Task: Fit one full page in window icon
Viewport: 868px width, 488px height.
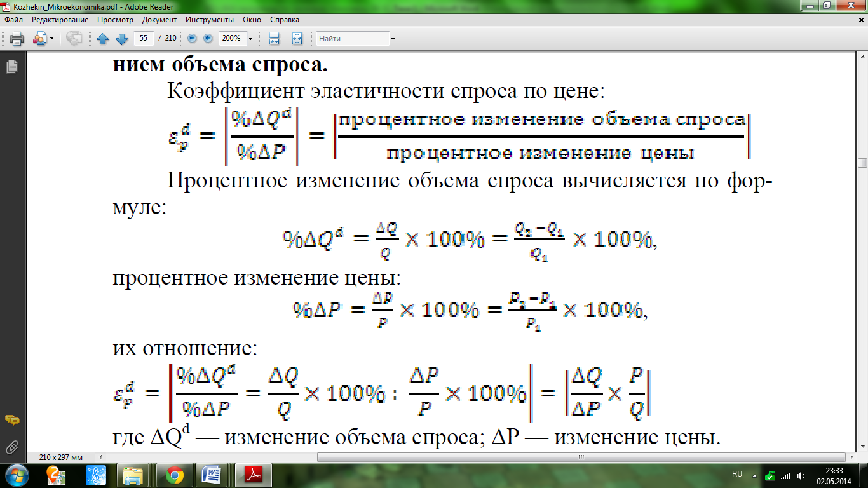Action: pos(297,39)
